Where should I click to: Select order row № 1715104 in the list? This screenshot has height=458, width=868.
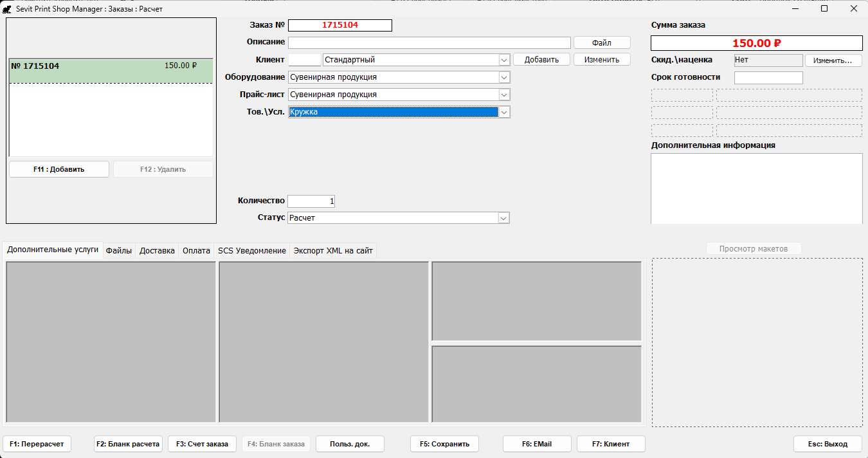coord(111,71)
